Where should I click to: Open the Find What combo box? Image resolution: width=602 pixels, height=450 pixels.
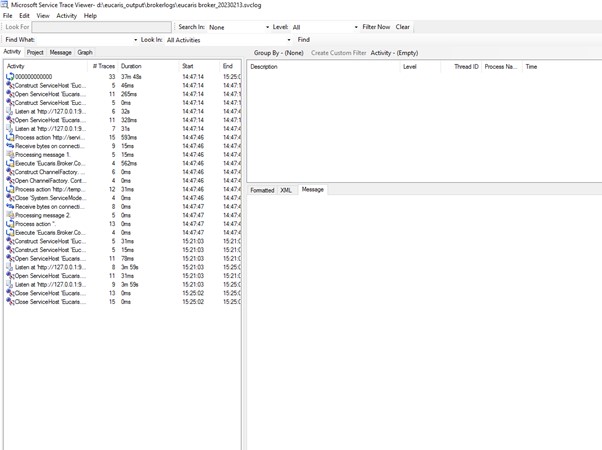click(x=87, y=40)
